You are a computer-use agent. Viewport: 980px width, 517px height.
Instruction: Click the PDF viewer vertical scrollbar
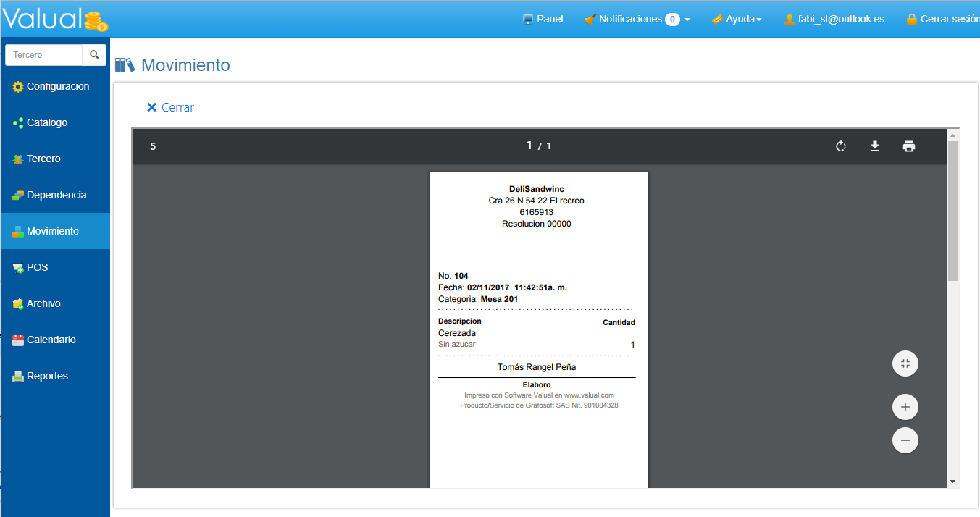pos(952,210)
